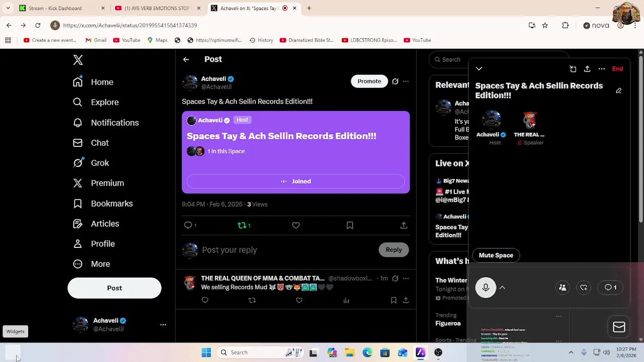Image resolution: width=644 pixels, height=362 pixels.
Task: Open more options on Achaveli's post
Action: click(x=406, y=81)
